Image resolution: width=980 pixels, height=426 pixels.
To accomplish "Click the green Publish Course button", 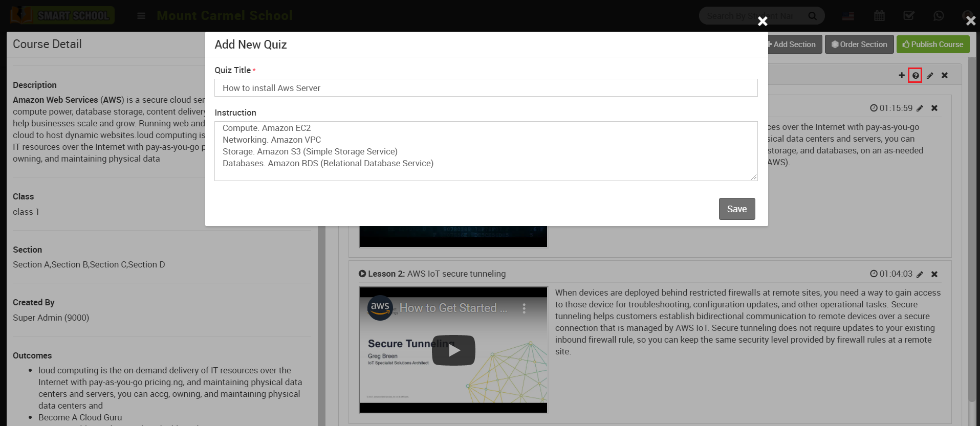I will [x=932, y=44].
